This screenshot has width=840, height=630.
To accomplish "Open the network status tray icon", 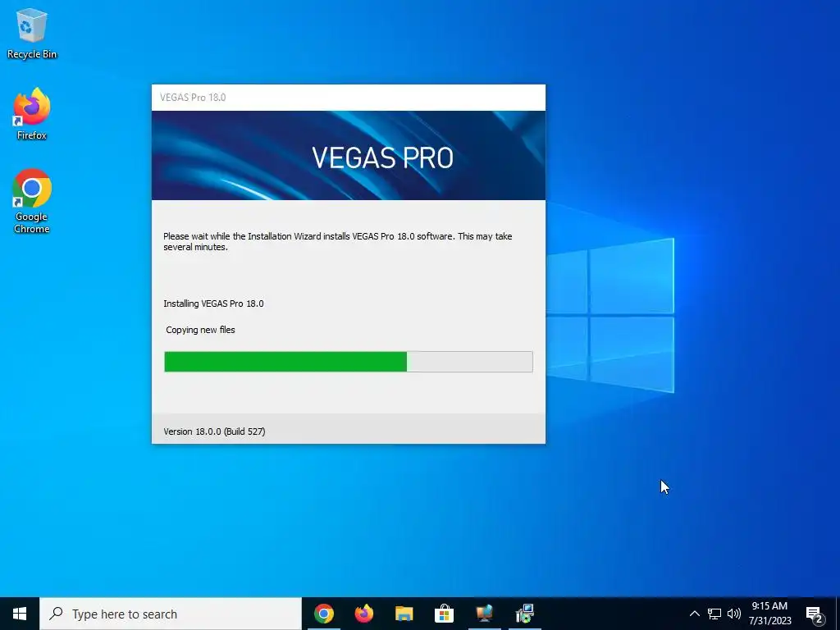I will point(714,614).
